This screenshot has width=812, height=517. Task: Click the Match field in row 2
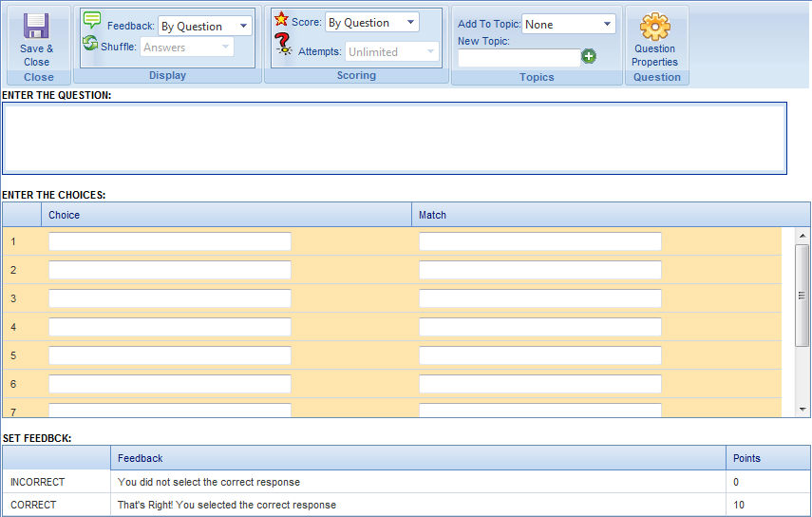(540, 270)
